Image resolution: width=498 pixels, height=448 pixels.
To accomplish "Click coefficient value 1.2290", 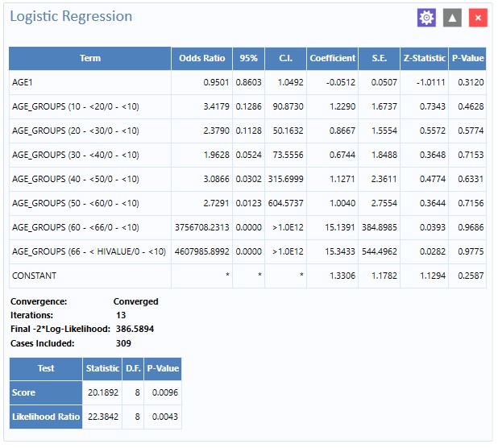I will point(342,106).
